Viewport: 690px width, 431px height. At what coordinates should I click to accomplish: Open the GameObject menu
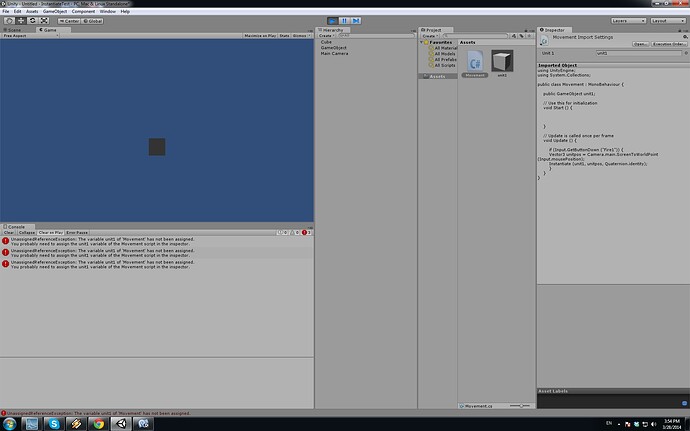coord(55,11)
